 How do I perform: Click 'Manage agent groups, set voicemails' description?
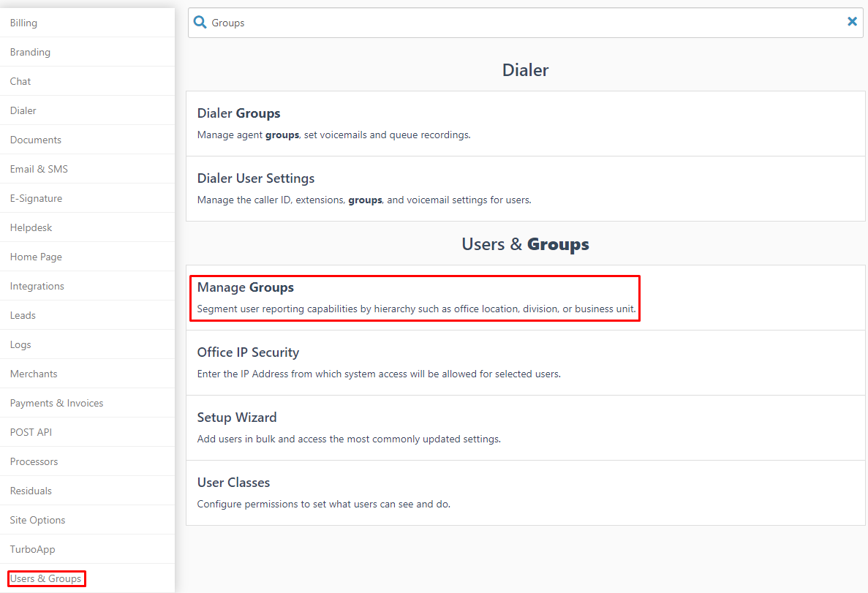point(333,135)
